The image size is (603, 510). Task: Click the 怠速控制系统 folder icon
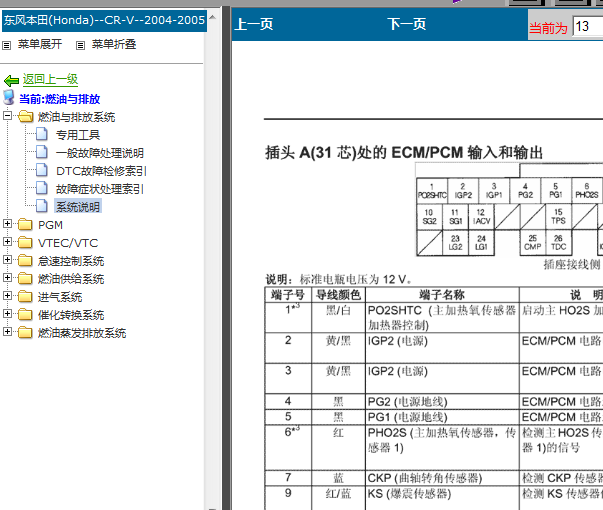coord(25,260)
